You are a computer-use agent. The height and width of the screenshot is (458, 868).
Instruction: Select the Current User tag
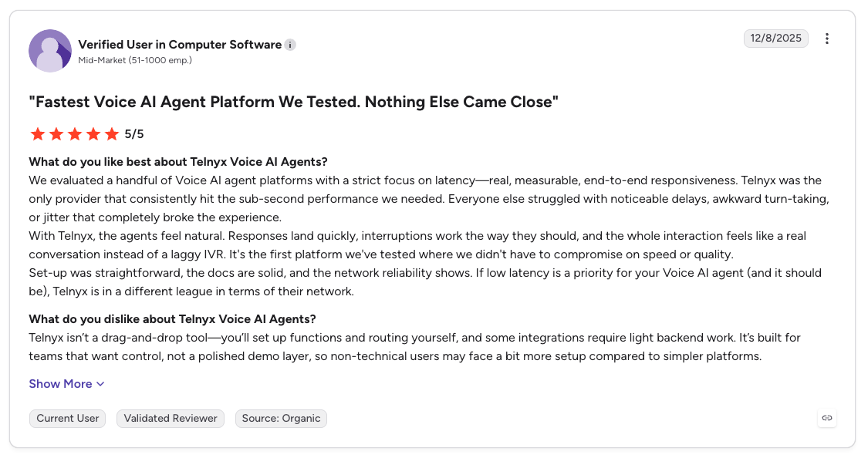tap(68, 418)
